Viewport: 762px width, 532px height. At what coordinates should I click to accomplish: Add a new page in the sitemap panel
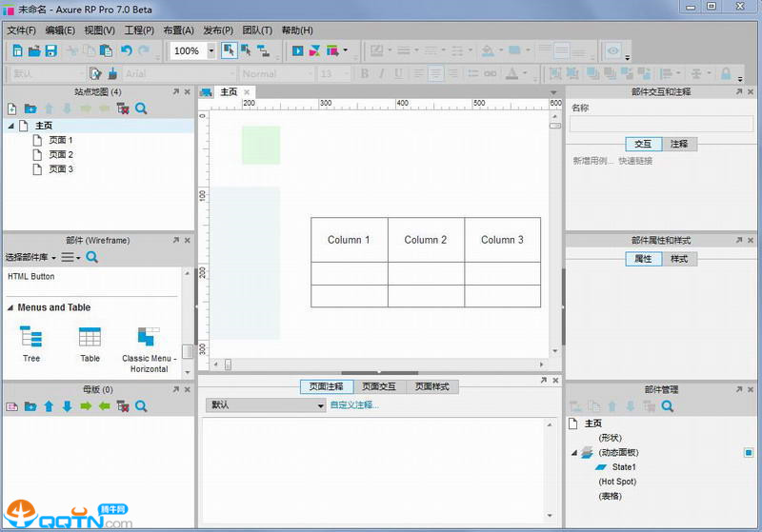point(12,109)
